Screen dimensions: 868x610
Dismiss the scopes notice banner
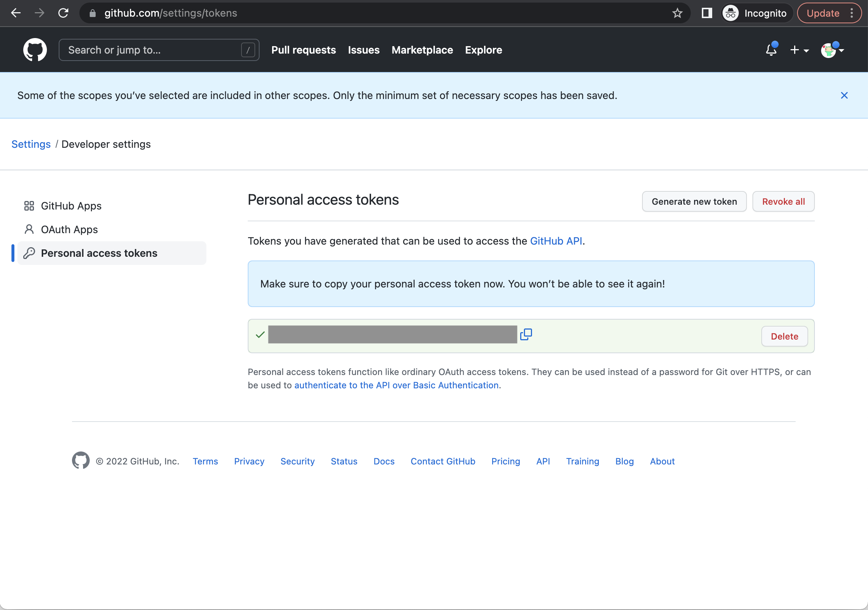[844, 95]
